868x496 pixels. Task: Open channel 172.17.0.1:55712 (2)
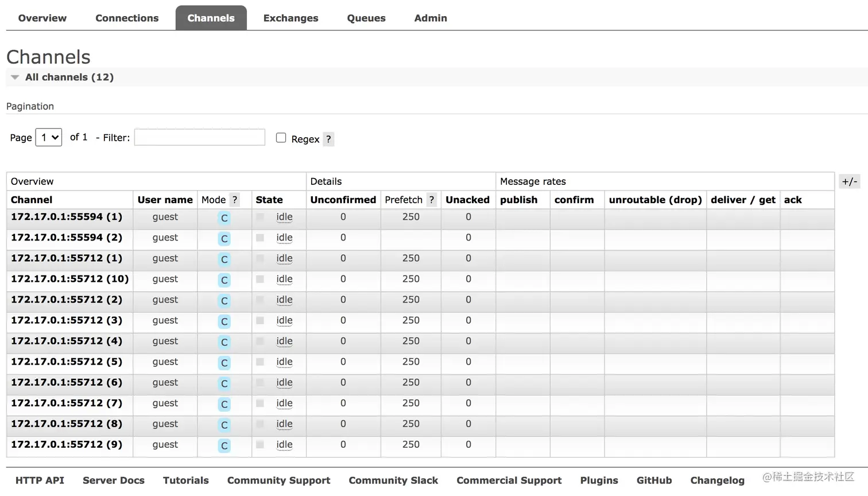click(67, 300)
